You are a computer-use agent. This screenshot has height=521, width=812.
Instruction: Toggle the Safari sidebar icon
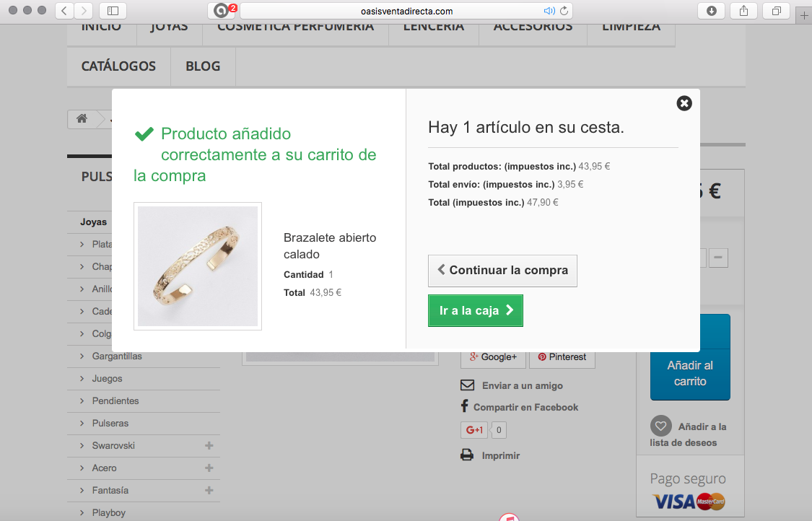click(x=113, y=11)
